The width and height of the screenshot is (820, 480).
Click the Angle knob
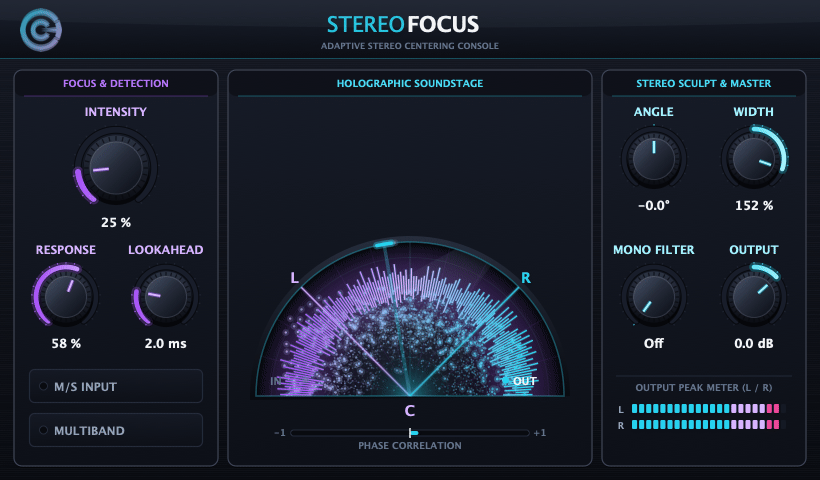tap(654, 158)
